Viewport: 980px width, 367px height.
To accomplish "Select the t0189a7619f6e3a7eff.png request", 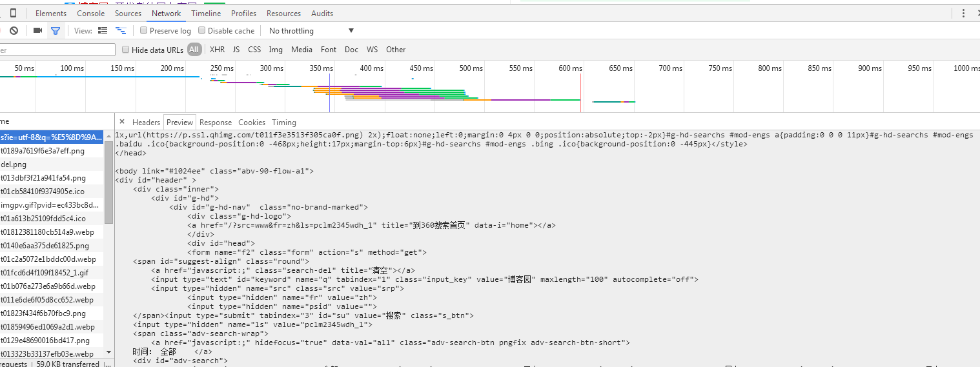I will (x=52, y=150).
